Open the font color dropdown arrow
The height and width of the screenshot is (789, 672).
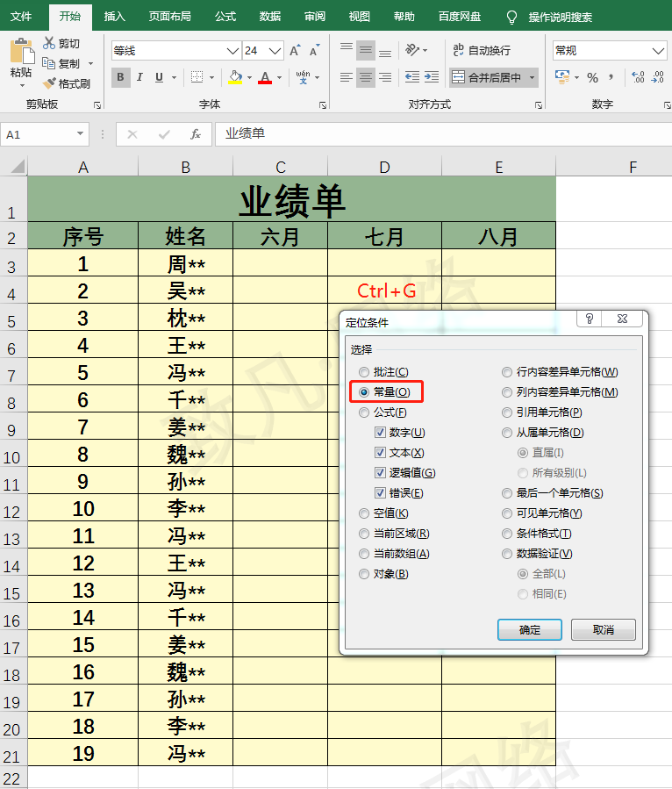tap(279, 77)
